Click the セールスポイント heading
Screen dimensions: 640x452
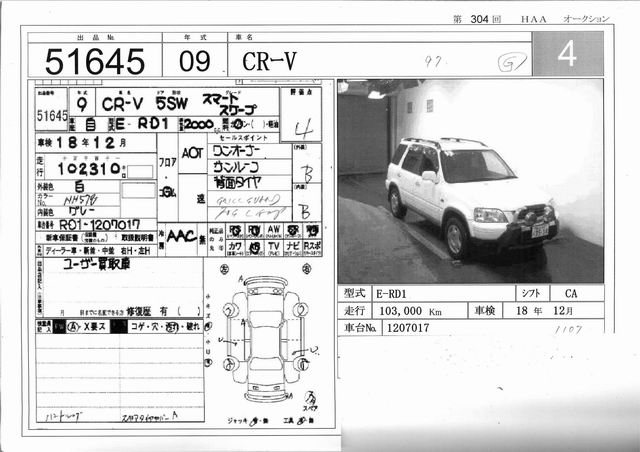tap(243, 138)
